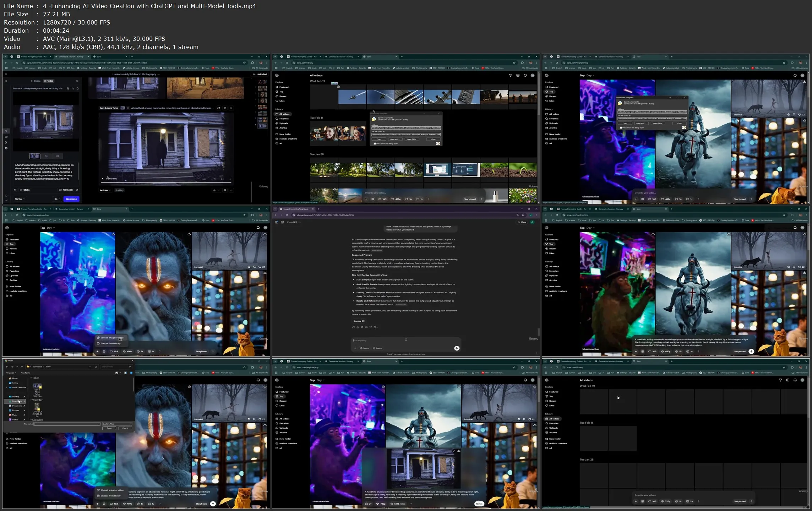Toggle the eye icon beside Runway's Video tab
Viewport: 812px width, 511px height.
point(77,81)
